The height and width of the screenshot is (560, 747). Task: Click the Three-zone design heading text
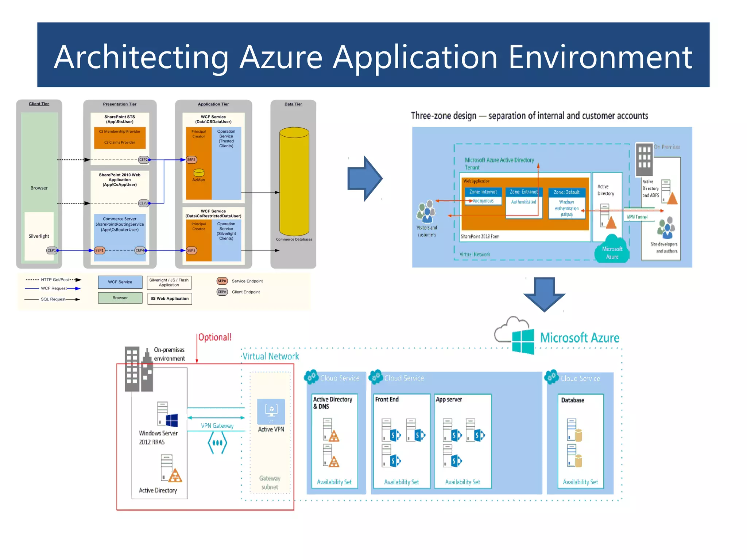click(529, 116)
